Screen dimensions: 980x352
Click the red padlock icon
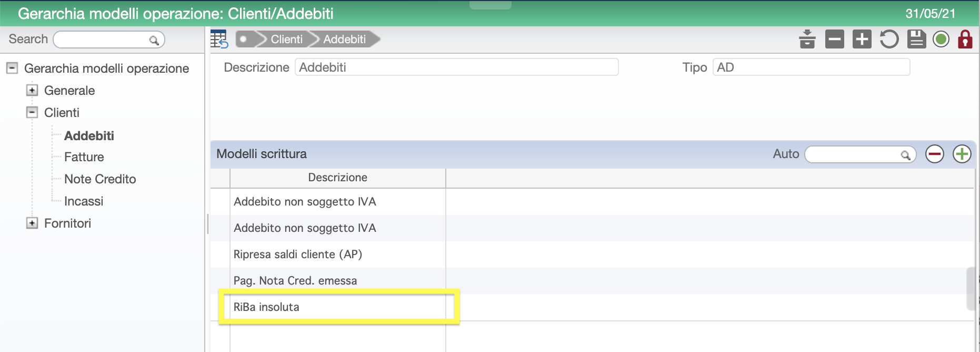965,39
